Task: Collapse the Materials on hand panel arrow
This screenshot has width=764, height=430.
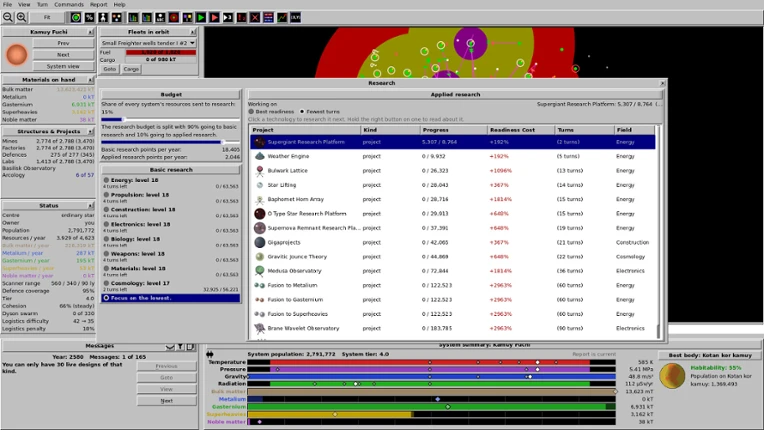Action: tap(91, 79)
